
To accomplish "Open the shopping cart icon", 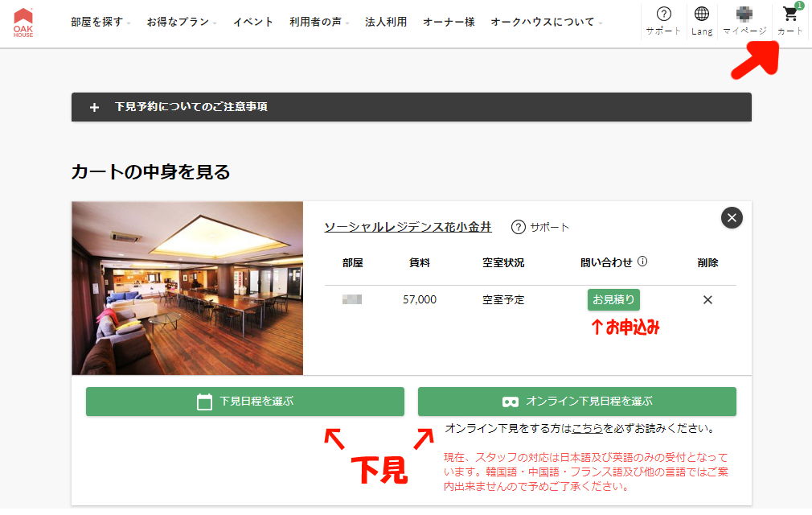I will 789,21.
